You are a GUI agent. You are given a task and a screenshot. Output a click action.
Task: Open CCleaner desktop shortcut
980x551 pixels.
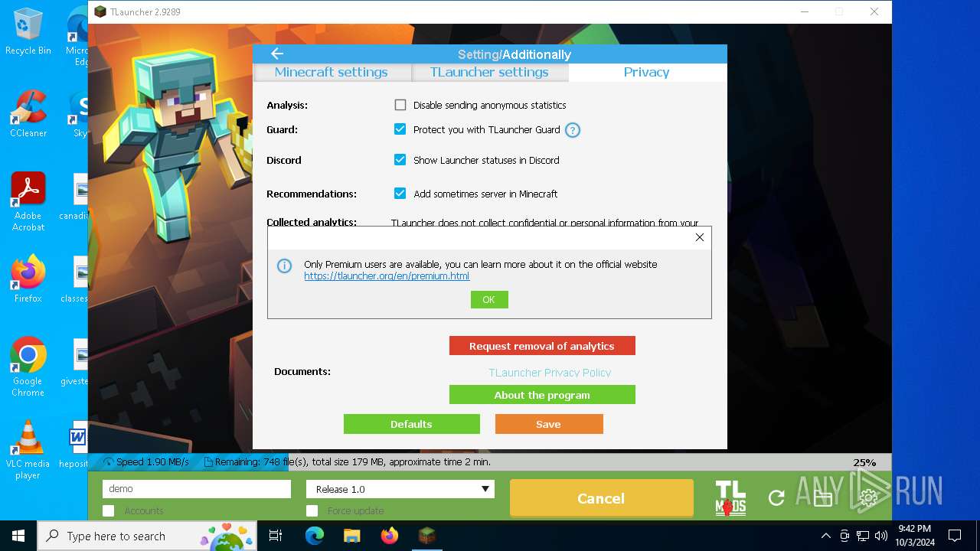tap(28, 113)
